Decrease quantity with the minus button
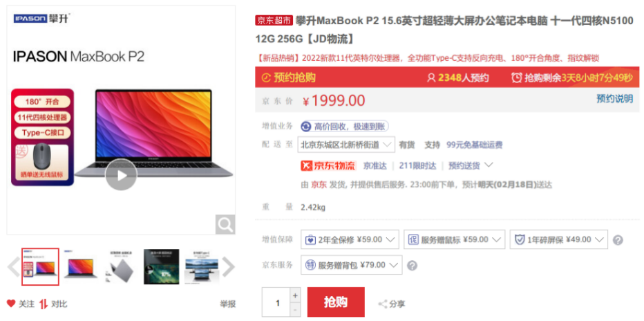Screen dimensions: 644x321 (x=295, y=309)
